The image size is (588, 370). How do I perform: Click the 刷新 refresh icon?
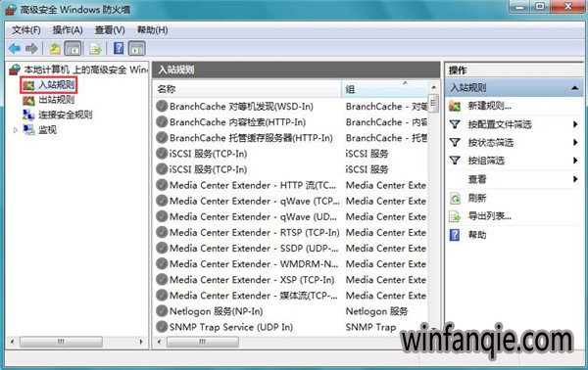(455, 198)
